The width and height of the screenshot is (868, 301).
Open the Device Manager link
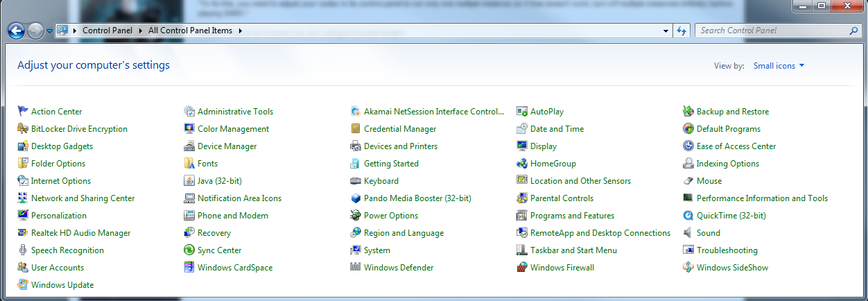click(x=227, y=146)
